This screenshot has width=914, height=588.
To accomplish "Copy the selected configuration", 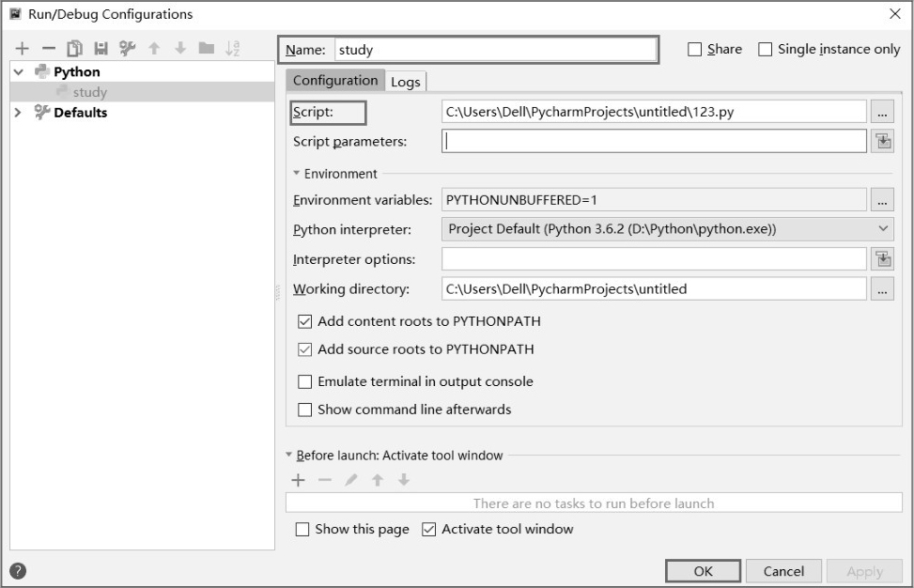I will click(x=75, y=48).
